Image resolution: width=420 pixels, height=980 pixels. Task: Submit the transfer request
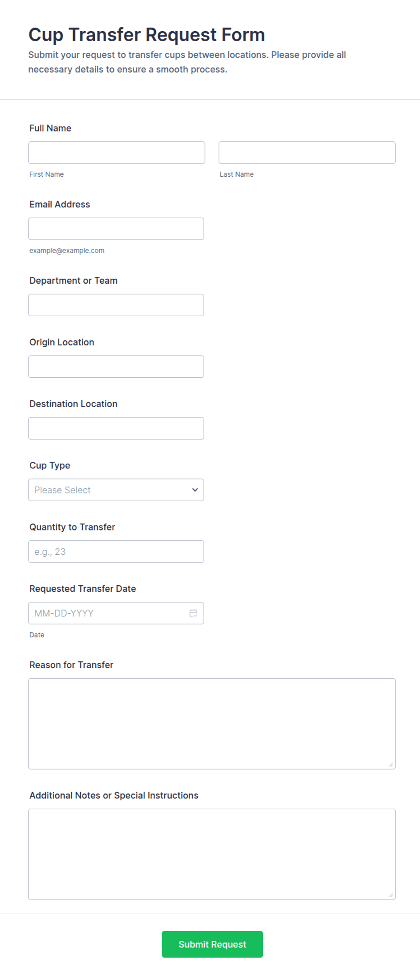tap(212, 944)
